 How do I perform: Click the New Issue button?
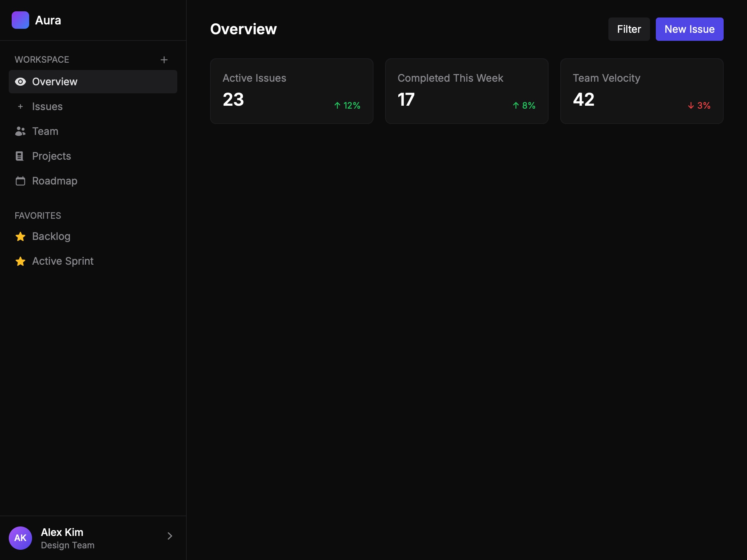point(689,29)
